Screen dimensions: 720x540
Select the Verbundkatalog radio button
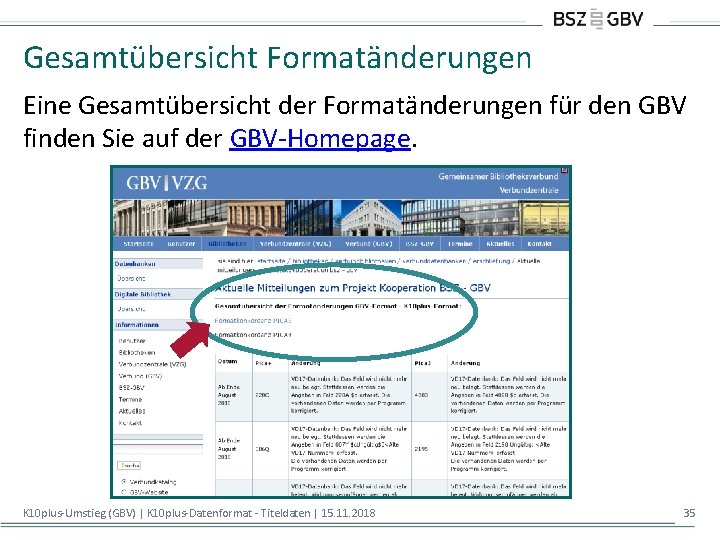pyautogui.click(x=124, y=482)
